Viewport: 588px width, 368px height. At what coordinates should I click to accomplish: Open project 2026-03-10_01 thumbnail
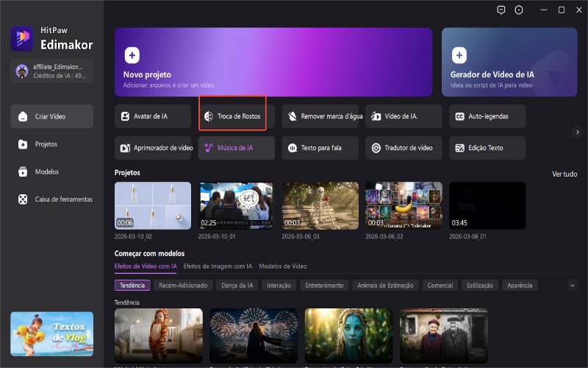point(236,205)
